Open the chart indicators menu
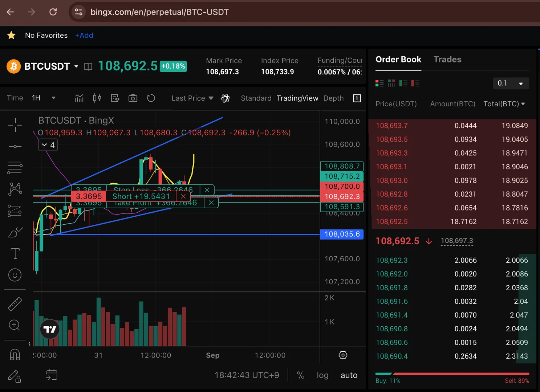The width and height of the screenshot is (540, 392). (x=79, y=98)
